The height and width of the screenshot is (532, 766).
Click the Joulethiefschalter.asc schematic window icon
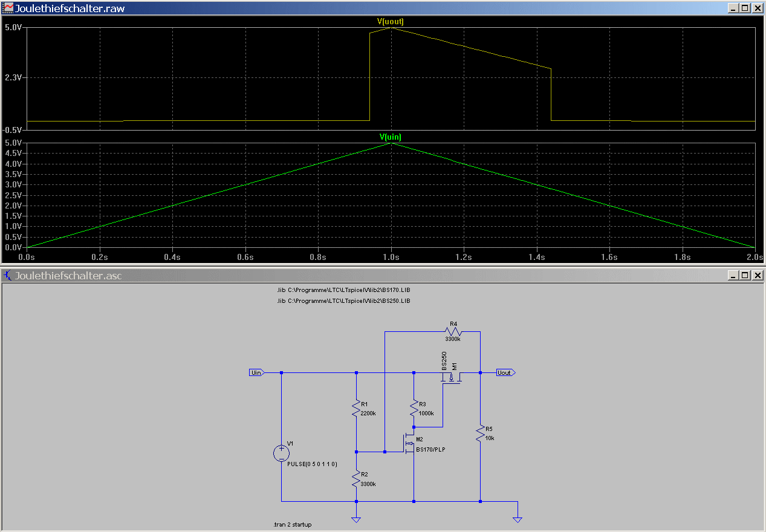[8, 276]
